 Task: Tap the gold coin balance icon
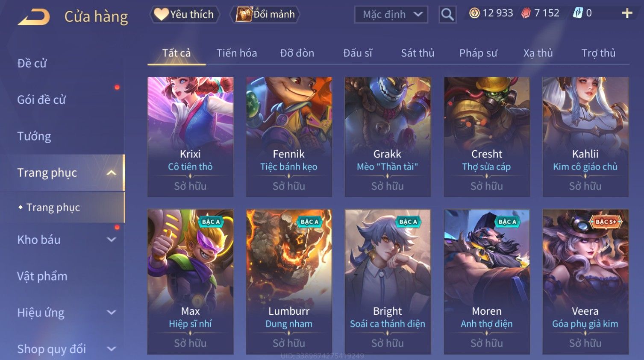pos(474,13)
